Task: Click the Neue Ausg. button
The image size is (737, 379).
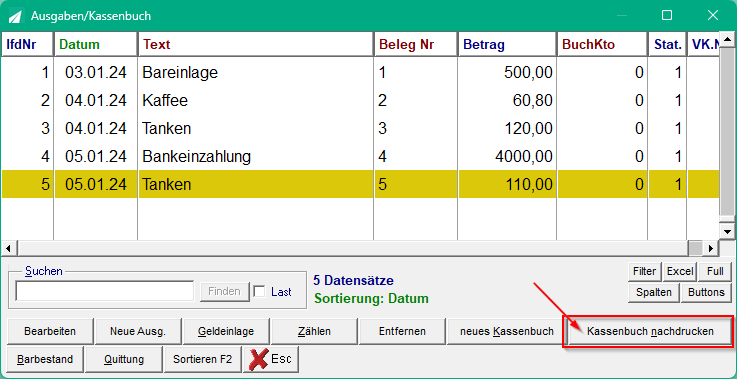Action: point(138,332)
